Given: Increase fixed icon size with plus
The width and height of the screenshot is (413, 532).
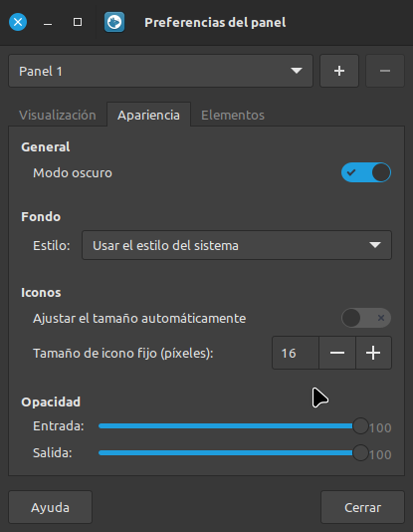Looking at the screenshot, I should click(x=373, y=353).
